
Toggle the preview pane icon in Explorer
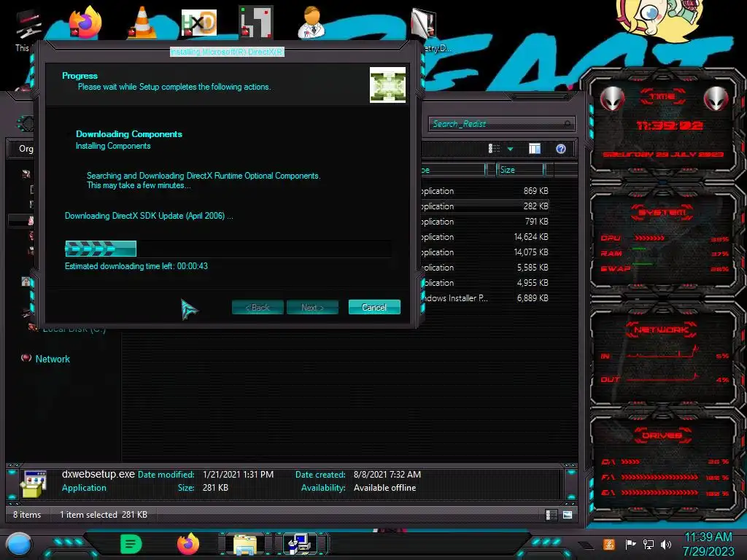point(535,149)
